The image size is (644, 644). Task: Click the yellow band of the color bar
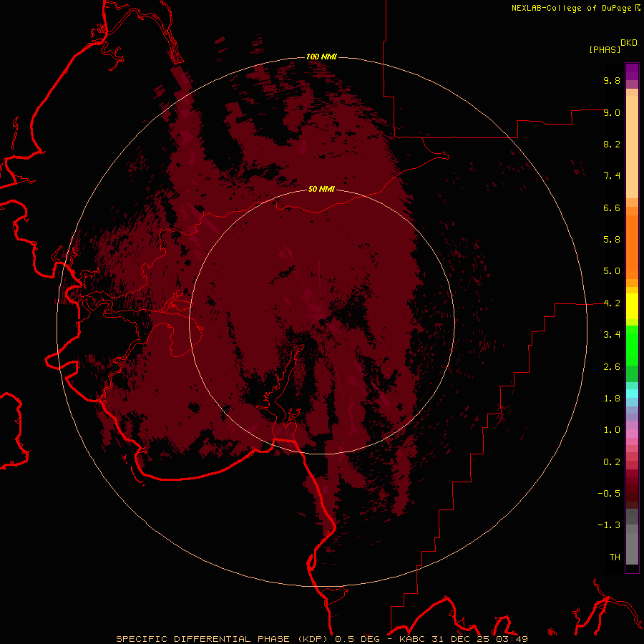click(x=632, y=306)
